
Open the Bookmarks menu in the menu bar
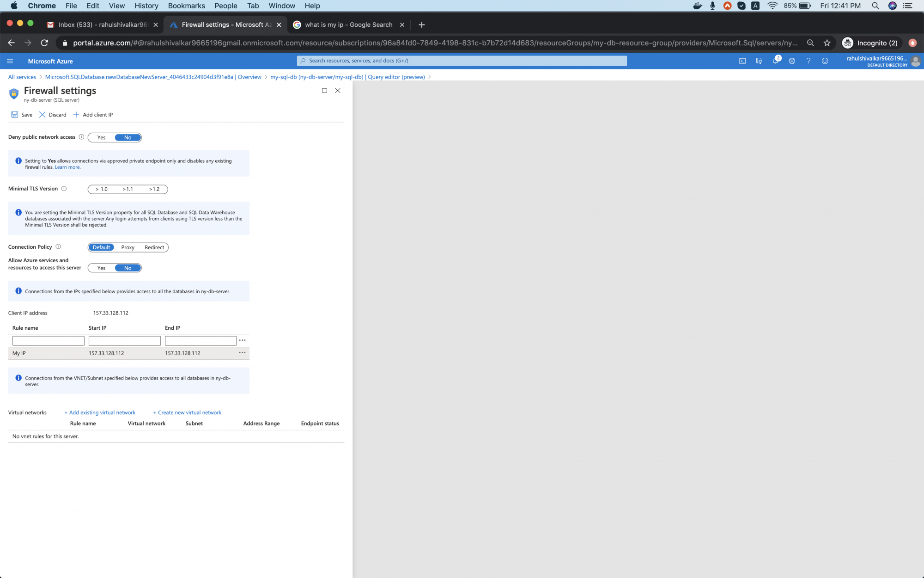click(x=186, y=6)
